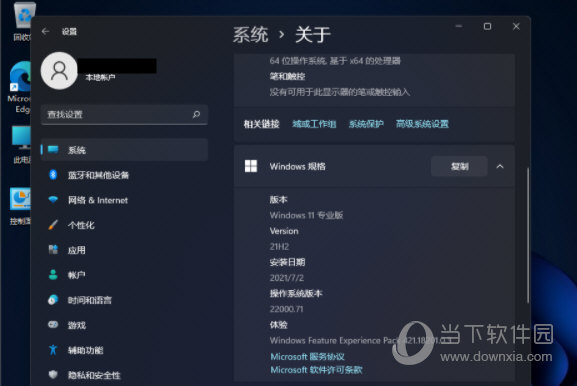Open the 高级系统设置 link
This screenshot has height=386, width=577.
click(x=422, y=124)
